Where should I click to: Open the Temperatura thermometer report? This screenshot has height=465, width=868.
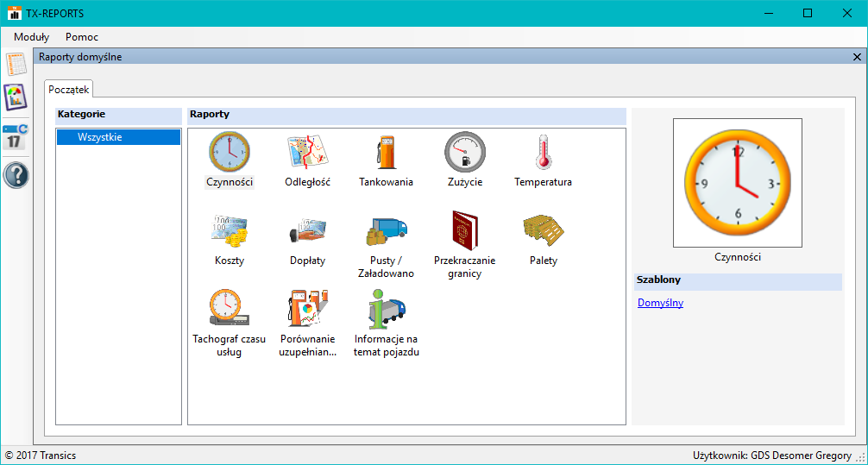[x=543, y=153]
